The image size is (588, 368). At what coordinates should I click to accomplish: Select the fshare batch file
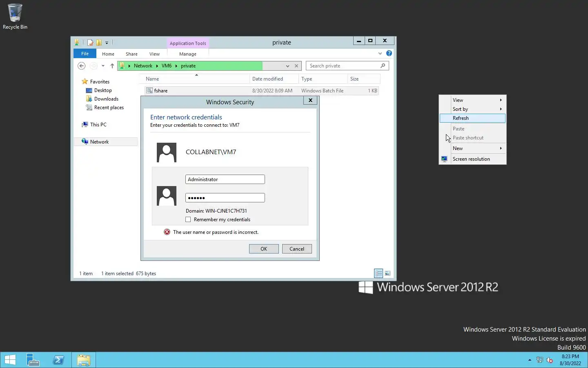pyautogui.click(x=261, y=91)
